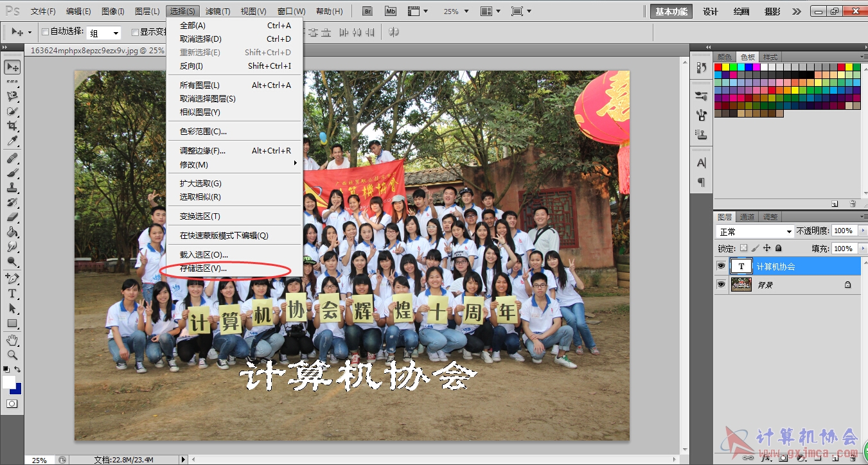
Task: Select the Spot Healing Brush tool
Action: [x=12, y=158]
